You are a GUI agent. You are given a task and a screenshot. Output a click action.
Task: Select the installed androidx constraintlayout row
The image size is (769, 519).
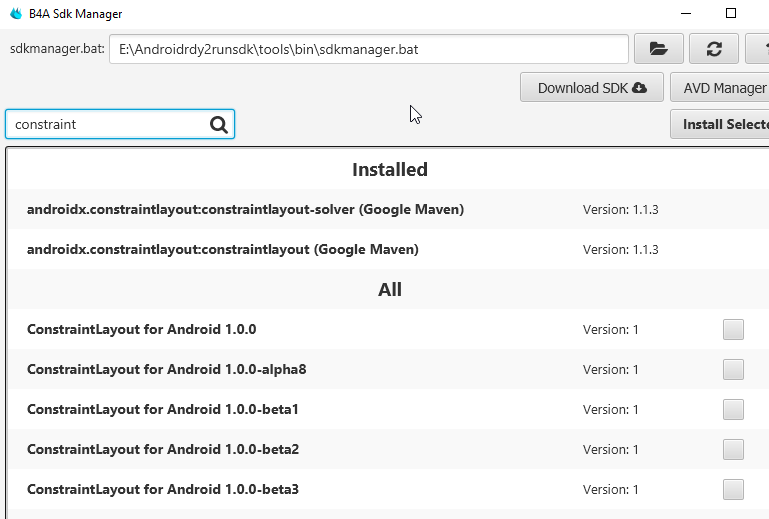click(x=222, y=249)
